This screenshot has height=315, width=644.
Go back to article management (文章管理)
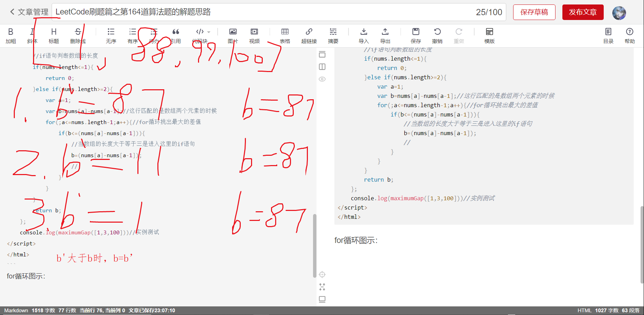pos(29,12)
